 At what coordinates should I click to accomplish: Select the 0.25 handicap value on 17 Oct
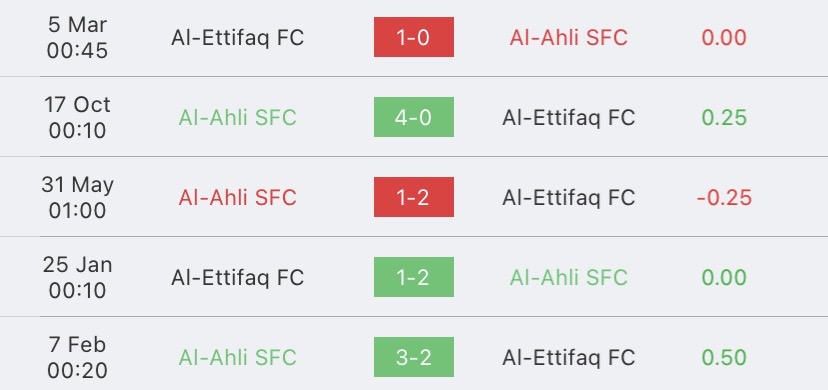(724, 118)
